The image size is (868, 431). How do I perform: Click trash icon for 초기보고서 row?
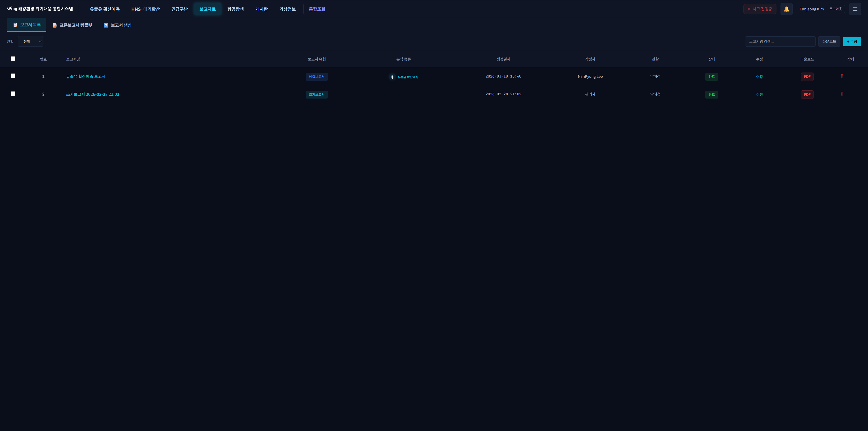click(x=842, y=94)
